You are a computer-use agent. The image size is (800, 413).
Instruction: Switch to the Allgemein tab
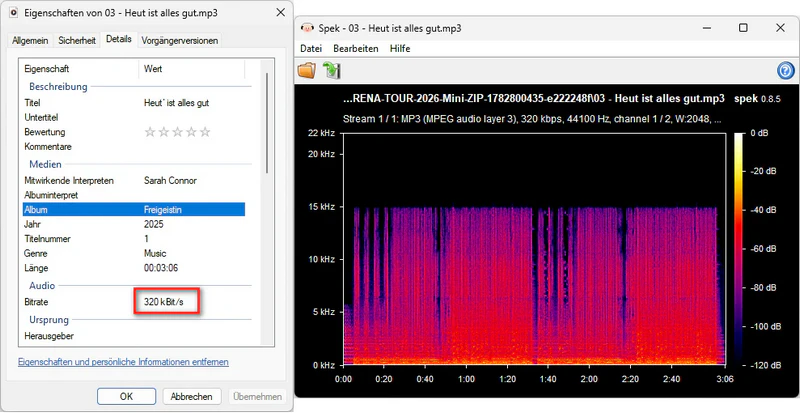click(x=31, y=40)
